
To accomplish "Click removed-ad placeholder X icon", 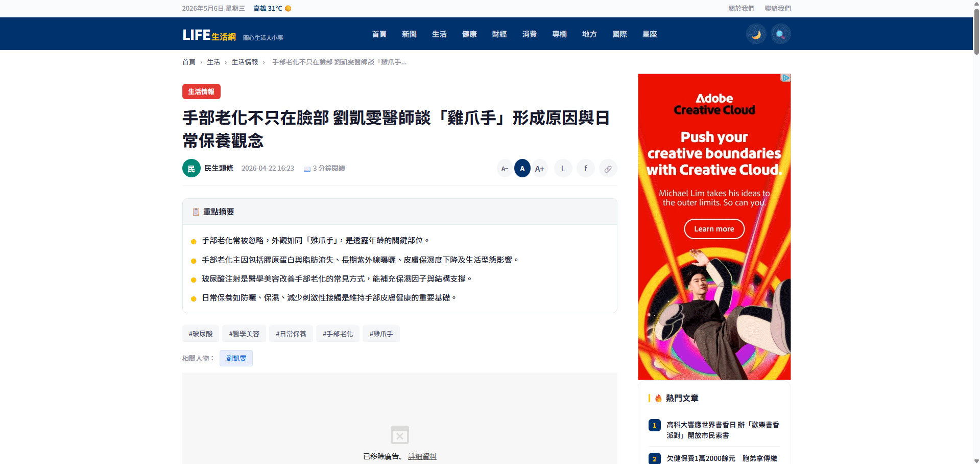I will (400, 435).
